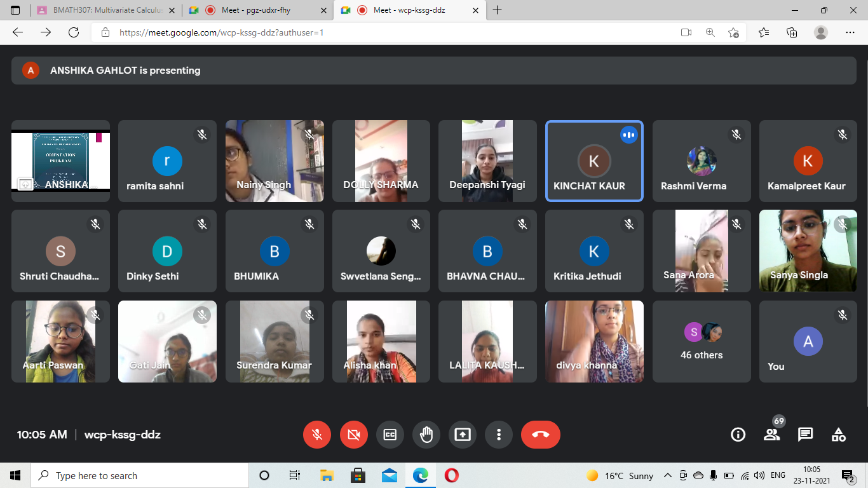Show the participants list icon
868x488 pixels.
[771, 435]
